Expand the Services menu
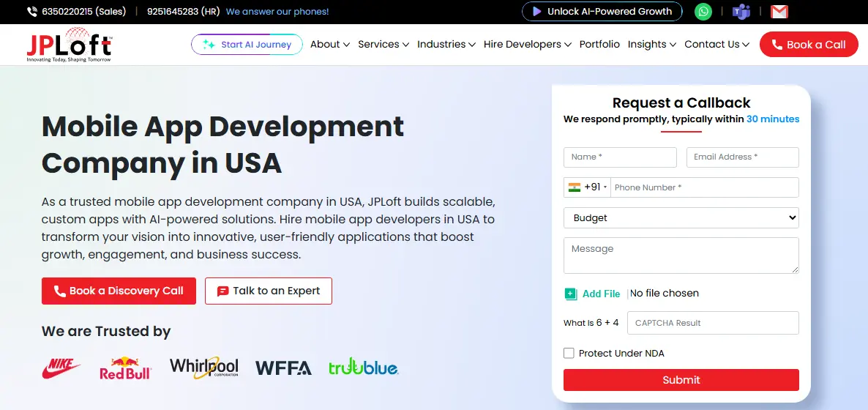The image size is (868, 410). [x=384, y=45]
